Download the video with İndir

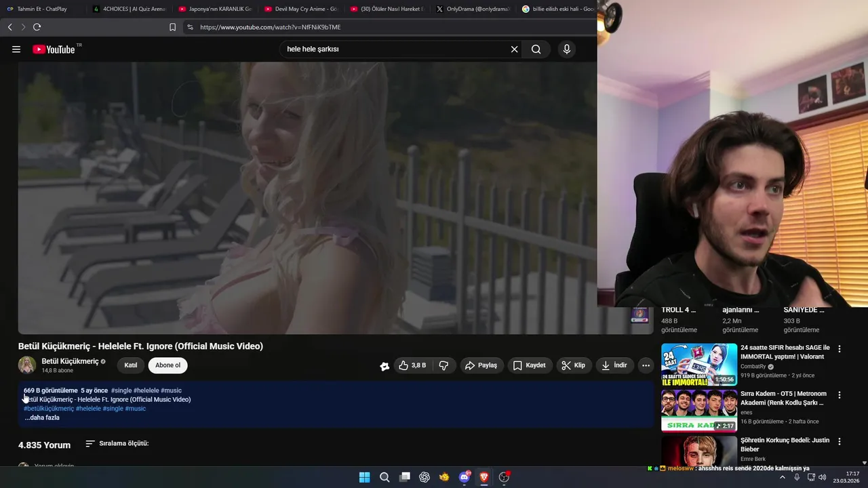coord(614,365)
